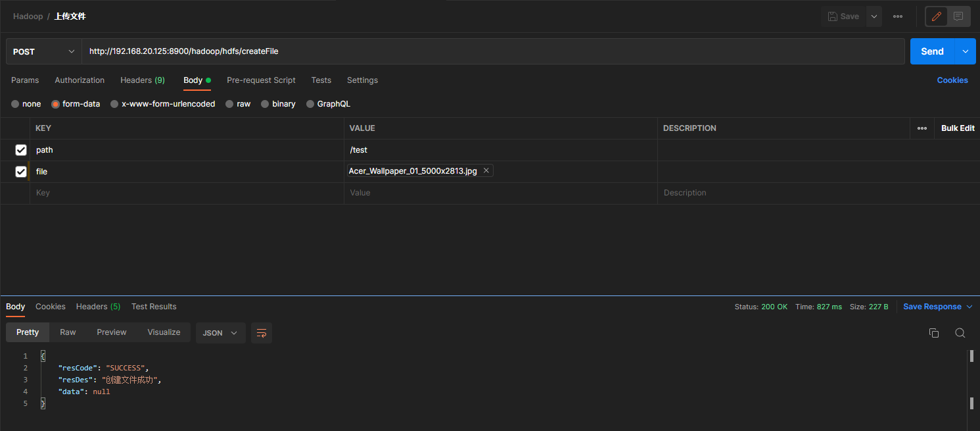Select the Pretty response view

[x=28, y=332]
